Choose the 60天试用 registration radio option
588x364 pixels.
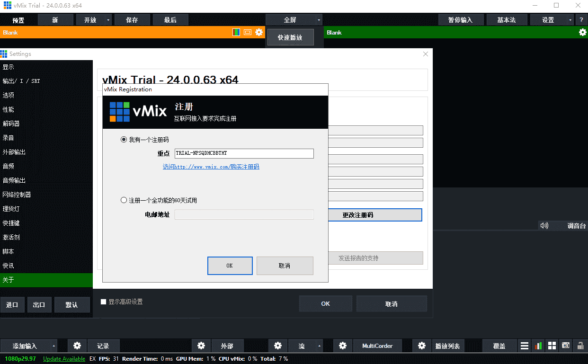click(x=124, y=200)
